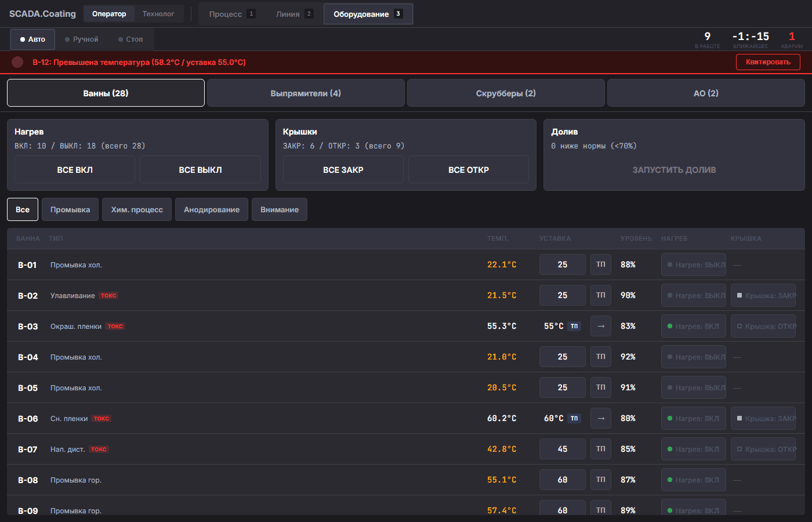Edit the setpoint field for B-01
Screen dimensions: 812x522
point(562,264)
